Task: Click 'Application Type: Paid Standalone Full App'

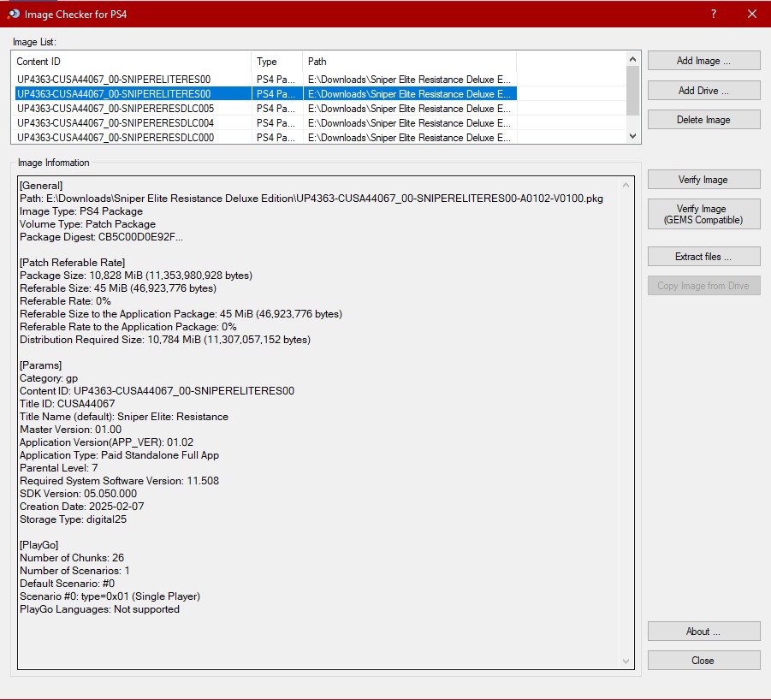Action: coord(120,454)
